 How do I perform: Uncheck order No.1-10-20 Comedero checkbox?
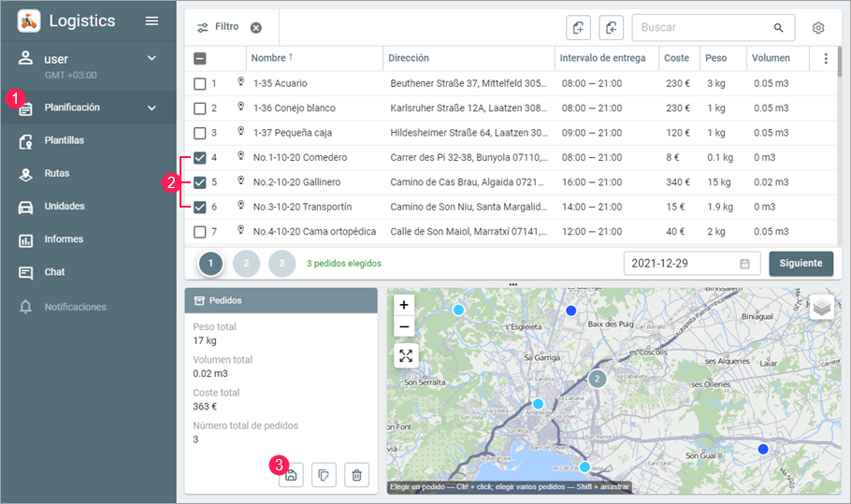[x=200, y=157]
